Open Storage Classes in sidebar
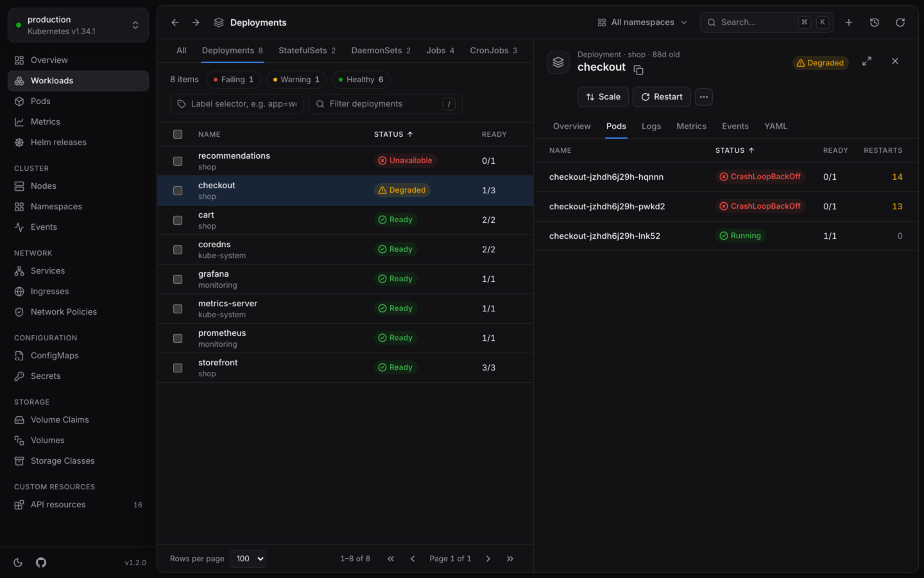 pyautogui.click(x=78, y=461)
